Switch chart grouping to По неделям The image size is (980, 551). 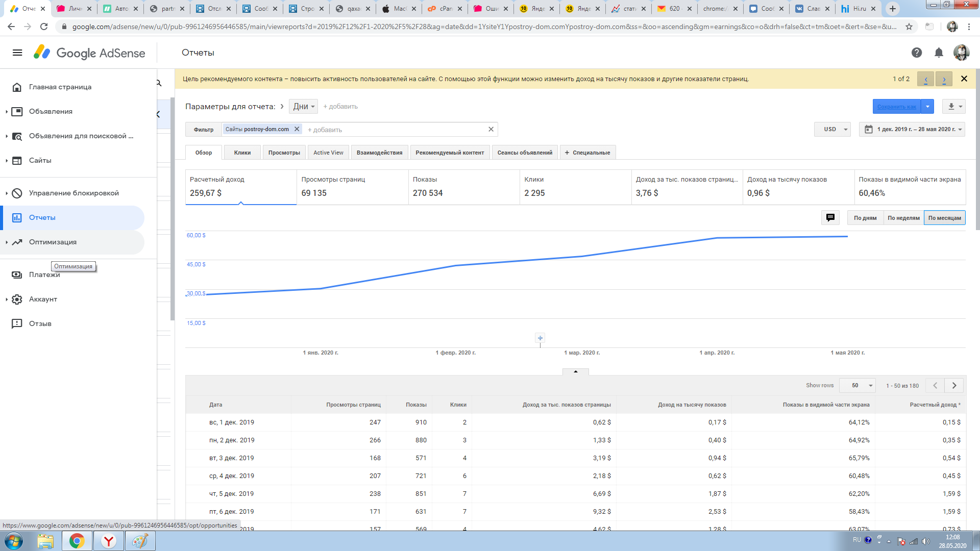[903, 218]
